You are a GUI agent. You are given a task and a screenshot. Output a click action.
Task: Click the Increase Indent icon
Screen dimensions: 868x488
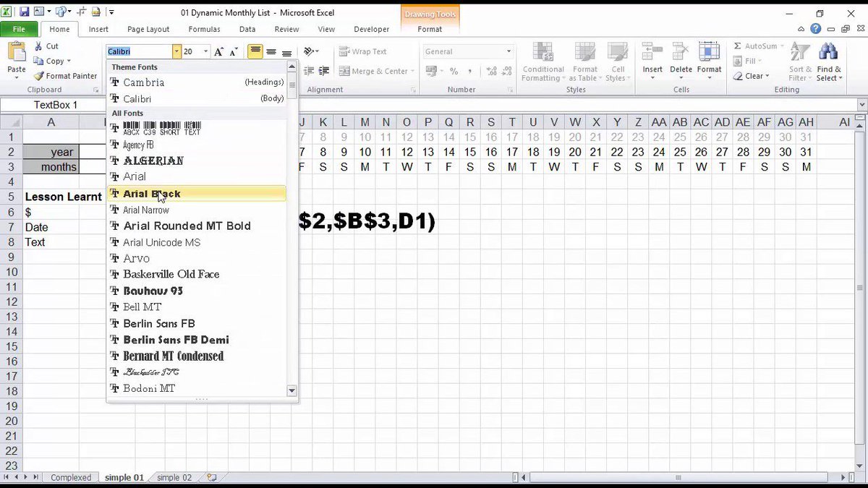click(x=323, y=71)
